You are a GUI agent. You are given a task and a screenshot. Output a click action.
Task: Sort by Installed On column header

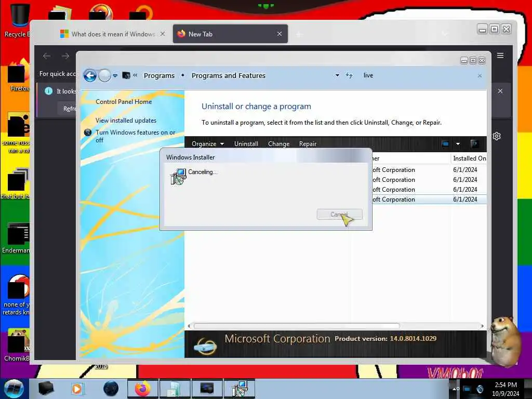(x=469, y=158)
